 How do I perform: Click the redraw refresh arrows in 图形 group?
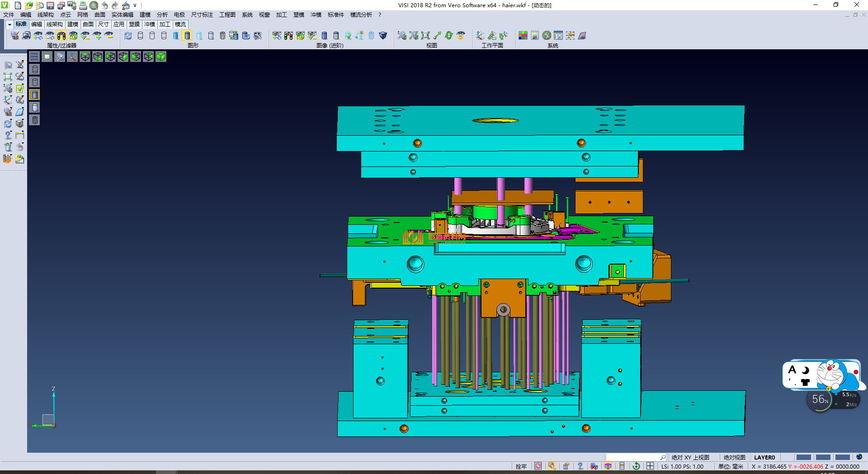click(x=128, y=36)
